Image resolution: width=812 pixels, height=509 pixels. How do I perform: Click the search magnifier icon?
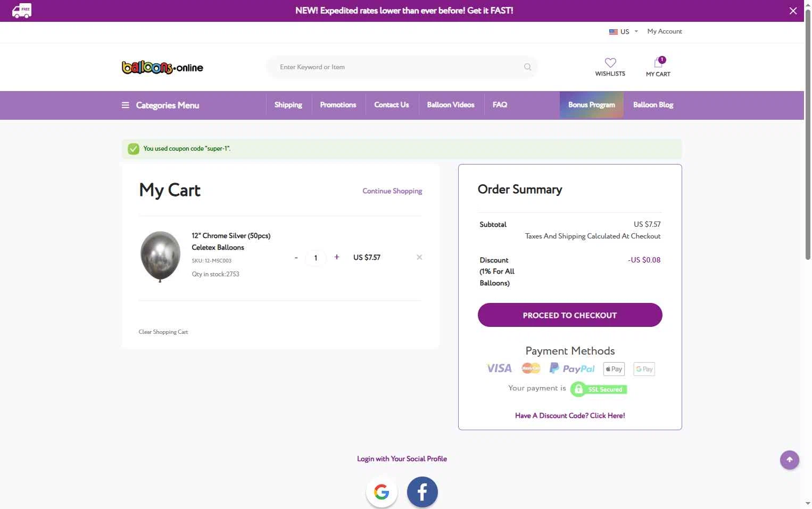527,67
